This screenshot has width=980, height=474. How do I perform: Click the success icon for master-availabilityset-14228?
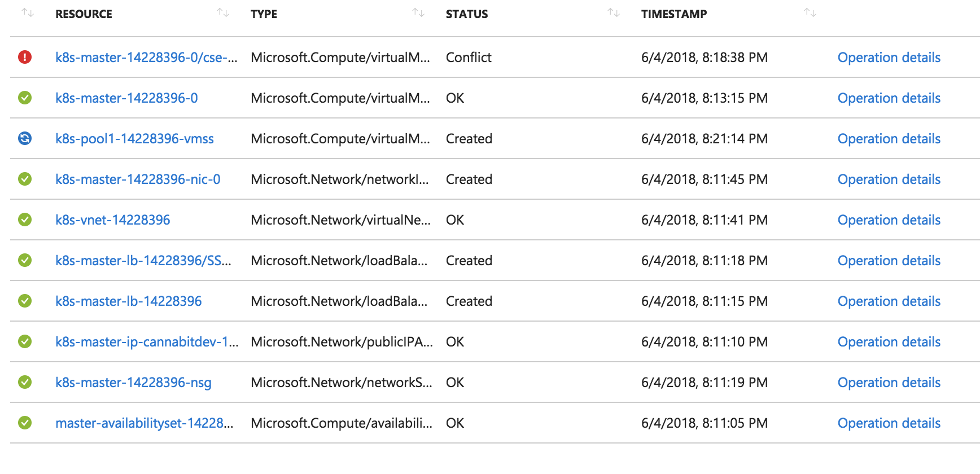25,423
